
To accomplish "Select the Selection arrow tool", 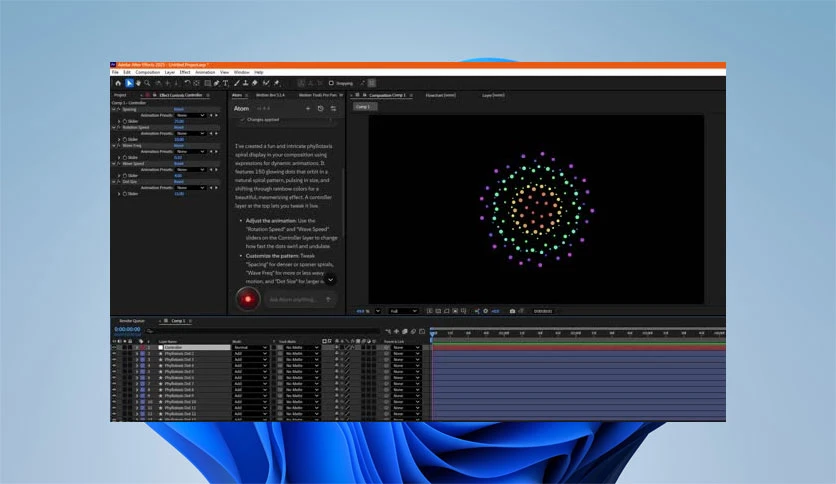I will tap(129, 83).
